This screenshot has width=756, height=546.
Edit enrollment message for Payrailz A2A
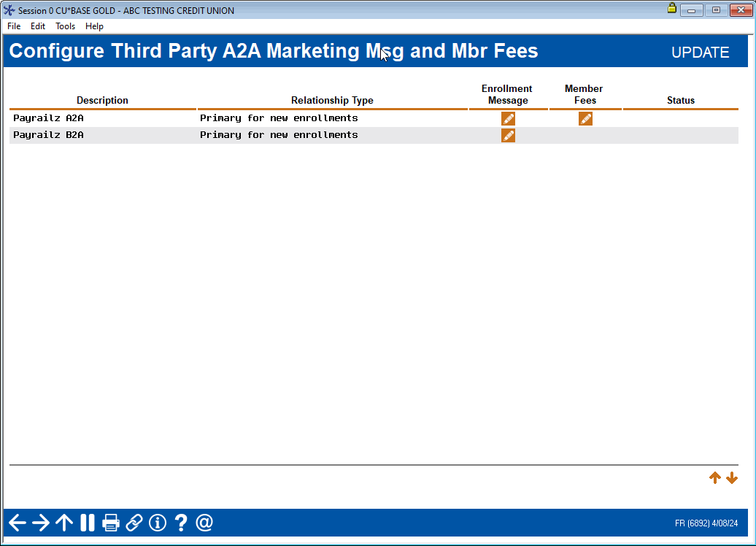coord(508,119)
